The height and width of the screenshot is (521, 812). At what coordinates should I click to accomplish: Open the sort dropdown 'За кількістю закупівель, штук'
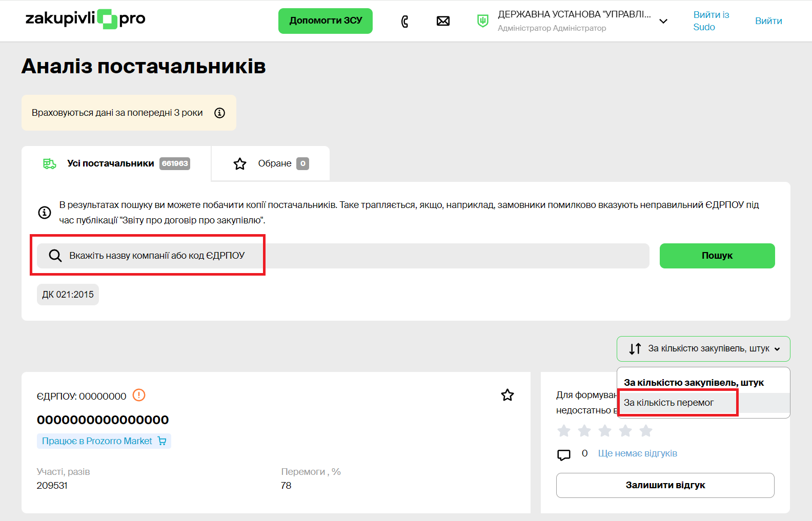tap(703, 349)
